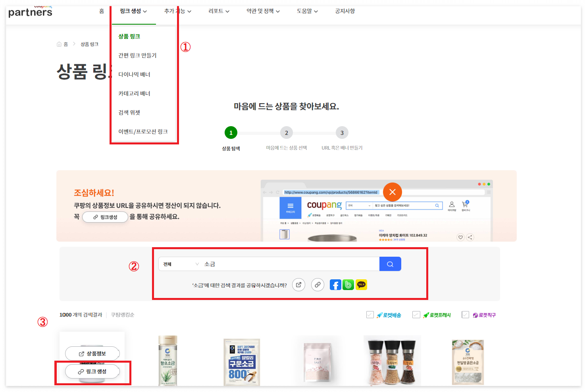Share search results to Facebook
This screenshot has width=587, height=392.
[x=335, y=285]
